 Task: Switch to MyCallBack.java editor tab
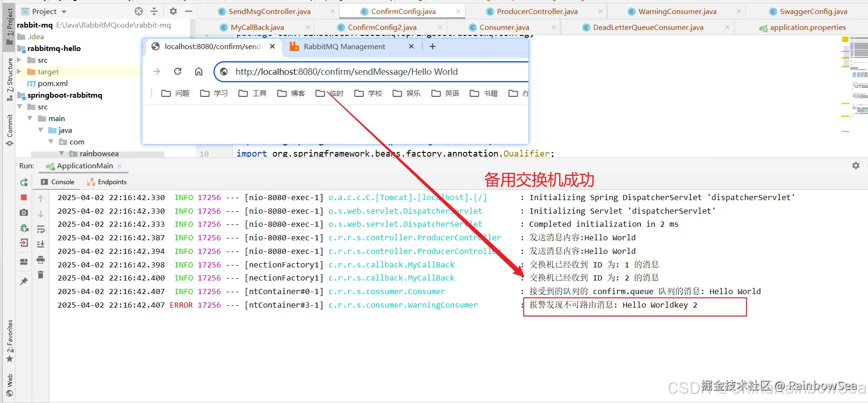pyautogui.click(x=257, y=28)
